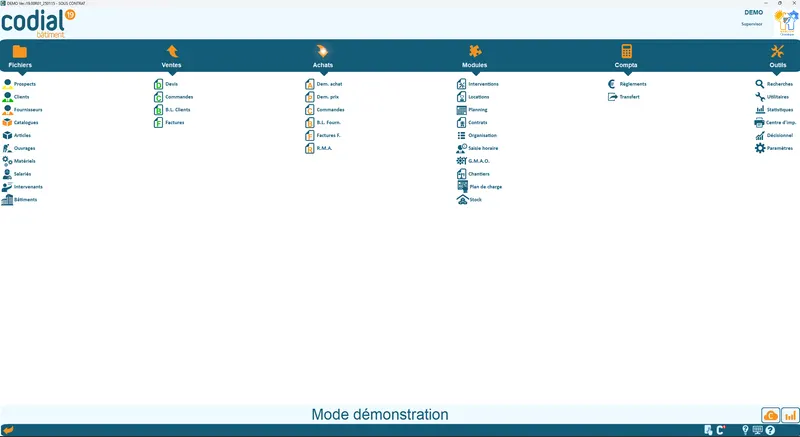Viewport: 800px width, 437px height.
Task: Open Centre d'imp.
Action: [776, 122]
